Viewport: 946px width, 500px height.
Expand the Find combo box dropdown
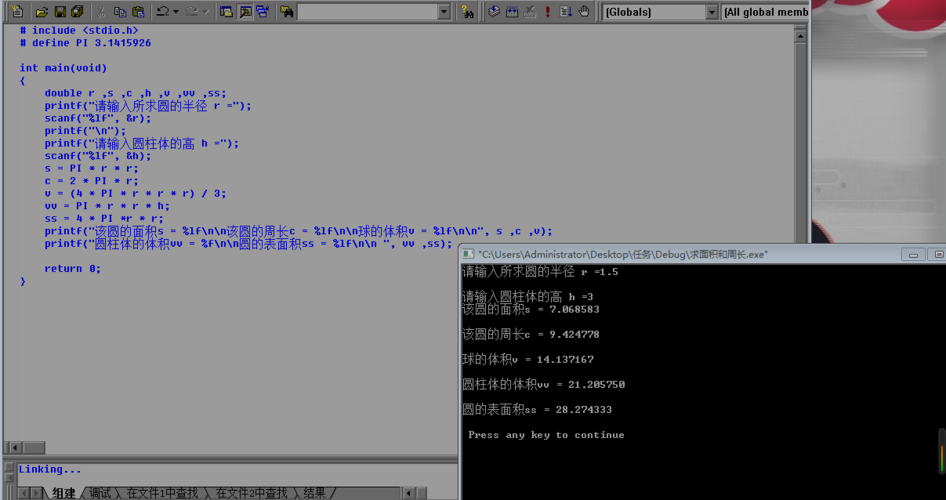445,11
